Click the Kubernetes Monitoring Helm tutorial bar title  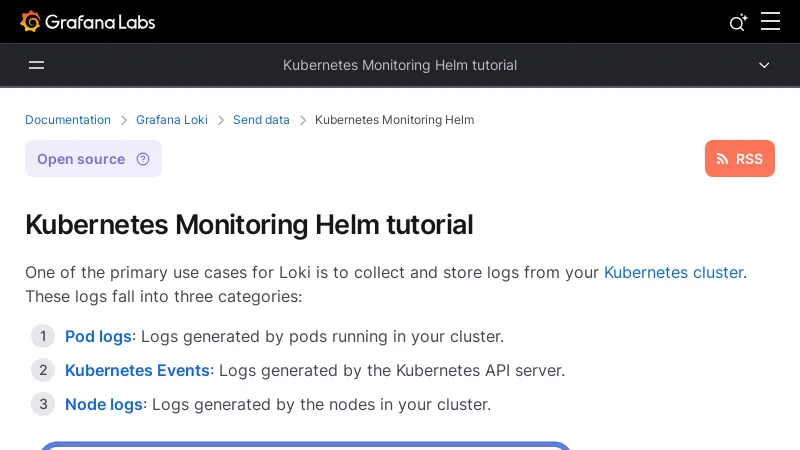pos(400,65)
